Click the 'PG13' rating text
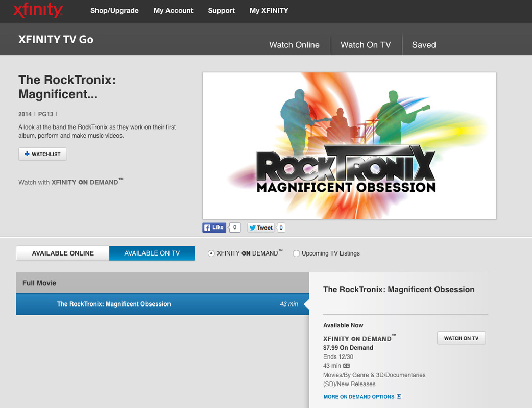Image resolution: width=532 pixels, height=408 pixels. tap(45, 114)
